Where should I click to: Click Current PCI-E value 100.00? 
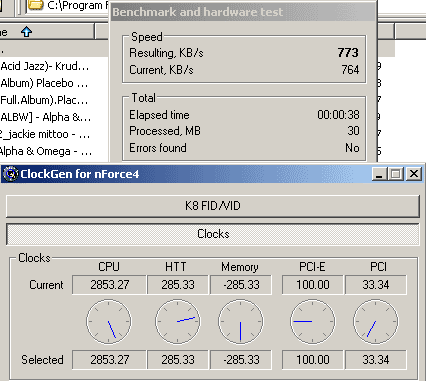click(x=313, y=285)
